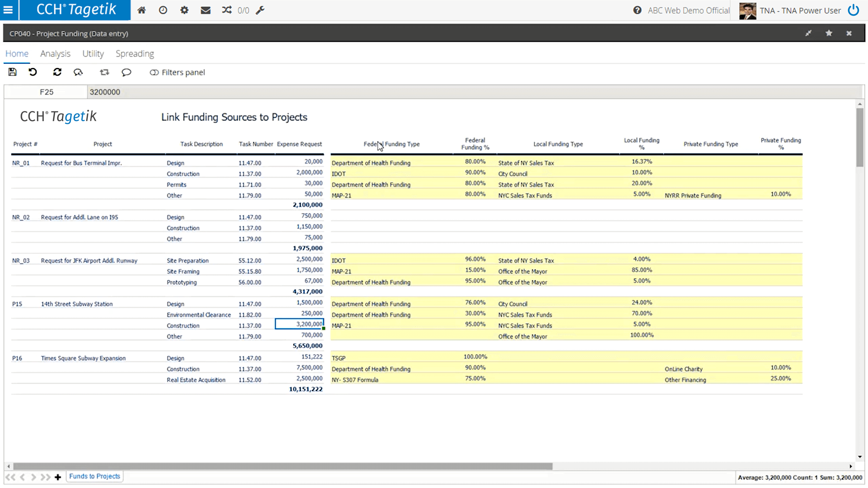Open the settings gear icon
The width and height of the screenshot is (868, 488).
click(184, 10)
